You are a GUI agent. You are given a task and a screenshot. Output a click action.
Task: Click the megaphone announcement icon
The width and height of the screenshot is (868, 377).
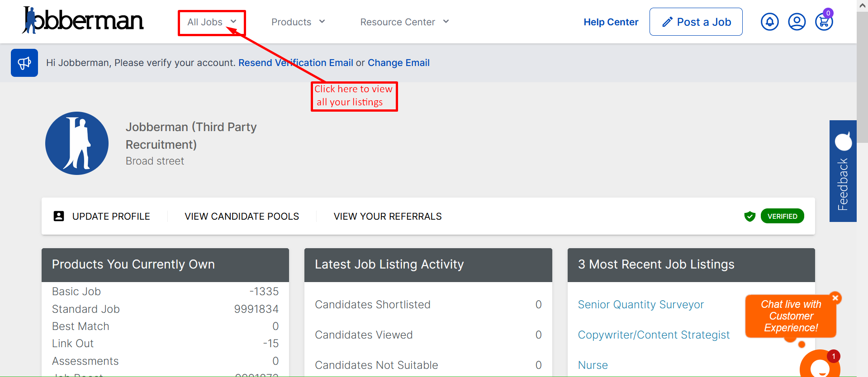click(x=24, y=63)
